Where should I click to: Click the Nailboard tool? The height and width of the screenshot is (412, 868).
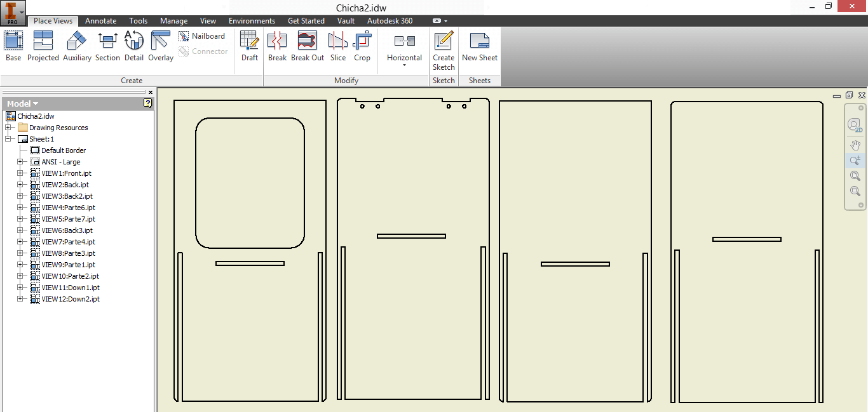(202, 36)
